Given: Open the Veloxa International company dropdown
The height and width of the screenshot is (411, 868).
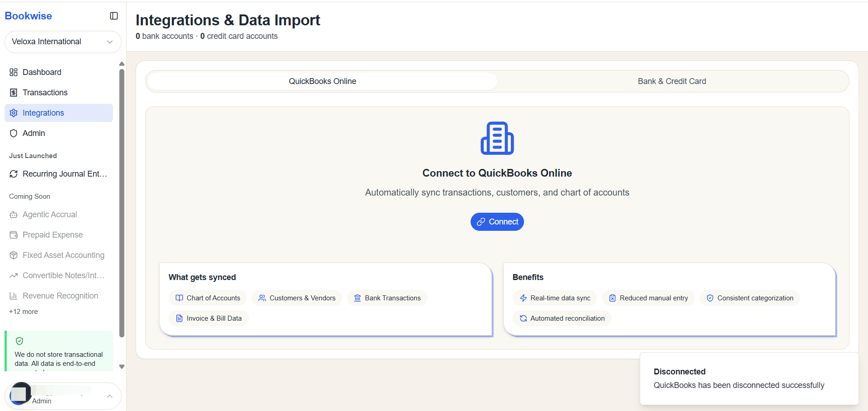Looking at the screenshot, I should 63,42.
